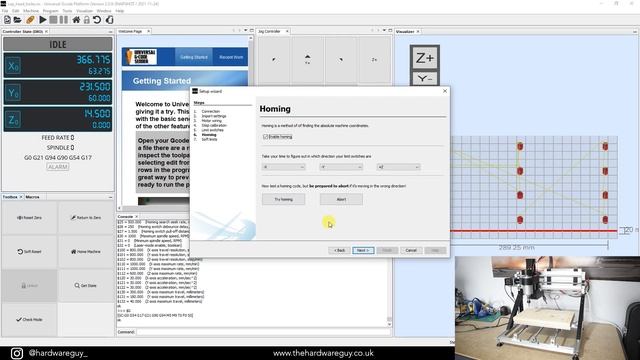Open the Jog Controller tab list dropdown arrow
The width and height of the screenshot is (640, 360).
[x=384, y=31]
